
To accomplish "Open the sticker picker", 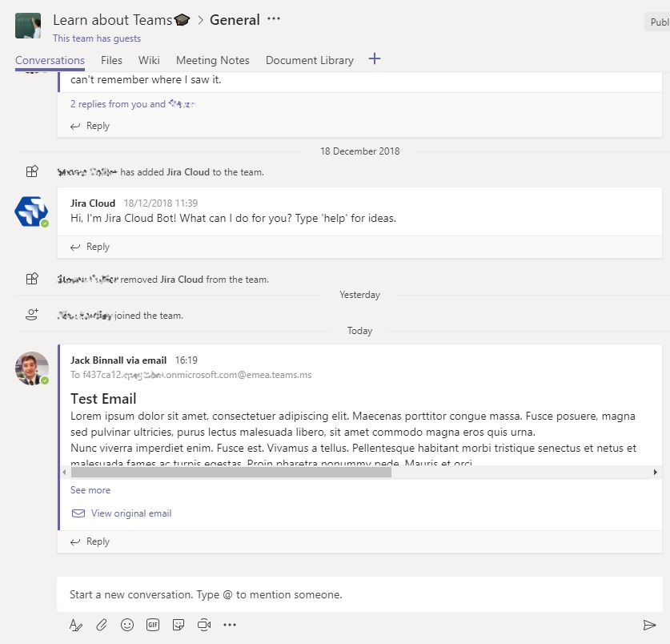I will point(179,624).
